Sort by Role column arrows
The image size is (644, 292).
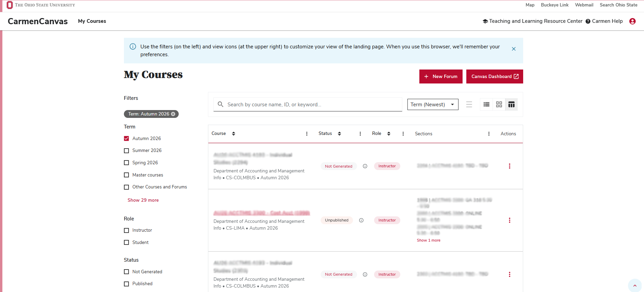pos(389,134)
